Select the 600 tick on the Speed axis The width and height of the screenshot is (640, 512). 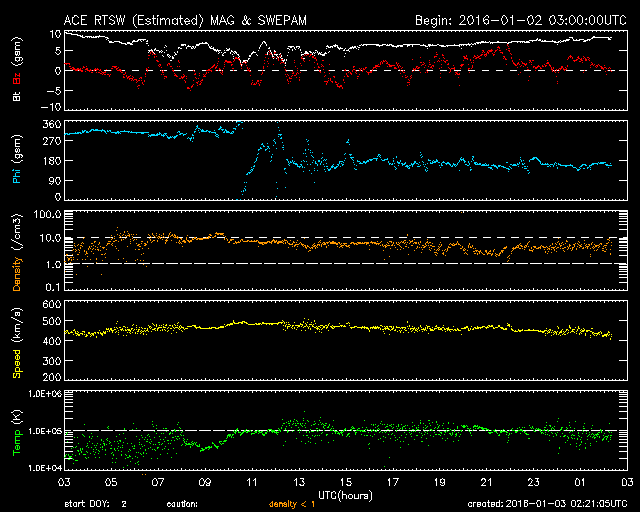tap(51, 304)
